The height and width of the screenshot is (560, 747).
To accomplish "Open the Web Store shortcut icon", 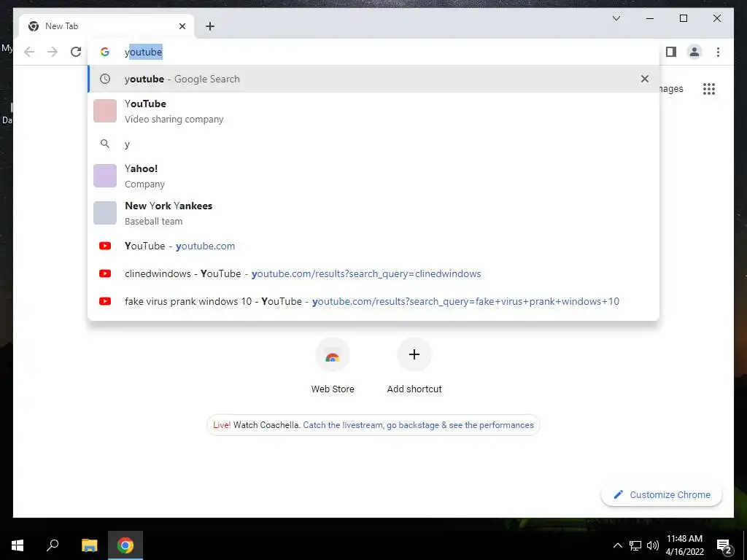I will click(x=333, y=355).
